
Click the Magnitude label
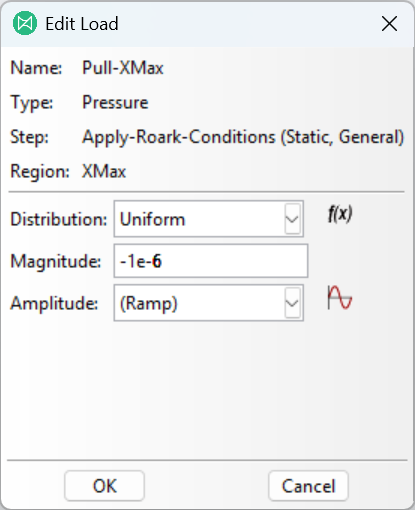(x=56, y=261)
